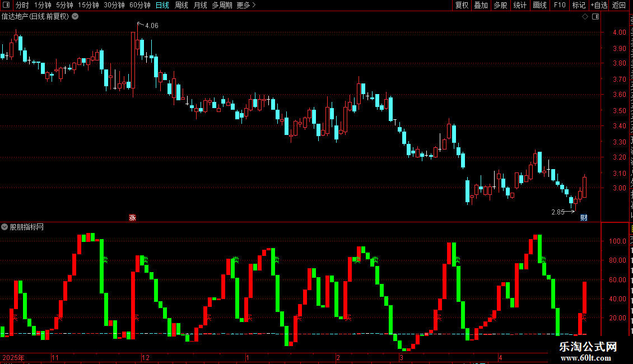
Task: Open dropdown beside 股朋指标网 indicator title
Action: (x=4, y=227)
